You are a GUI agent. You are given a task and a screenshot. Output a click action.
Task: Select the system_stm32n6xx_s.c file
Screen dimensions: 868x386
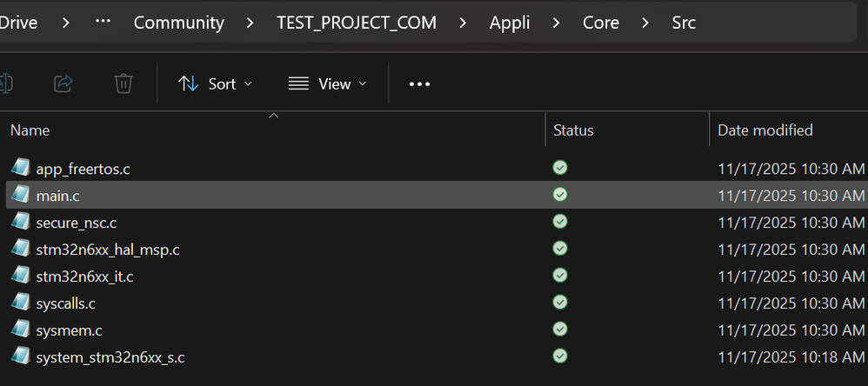[x=110, y=356]
